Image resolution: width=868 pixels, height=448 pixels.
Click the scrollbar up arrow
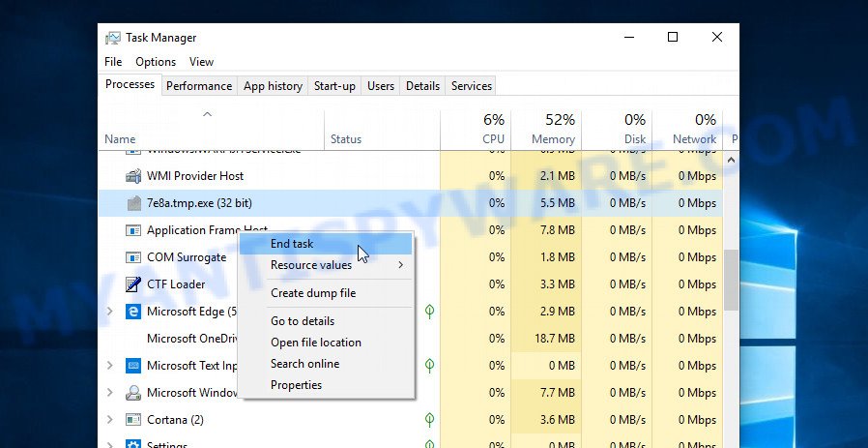pyautogui.click(x=731, y=161)
